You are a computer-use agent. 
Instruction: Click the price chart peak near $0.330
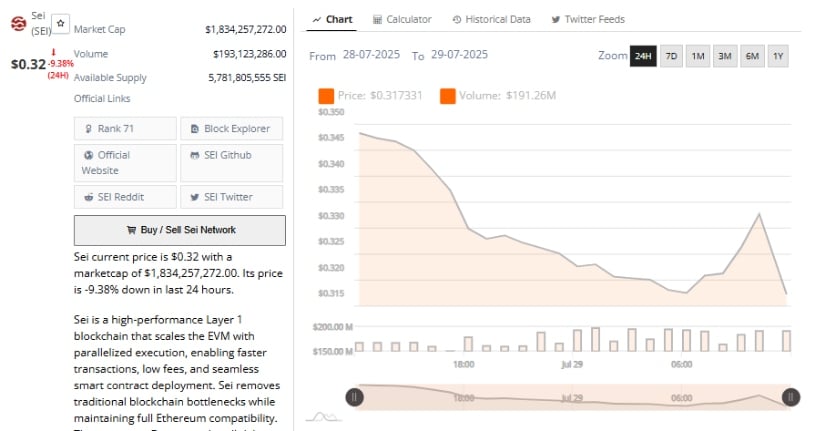[x=759, y=214]
